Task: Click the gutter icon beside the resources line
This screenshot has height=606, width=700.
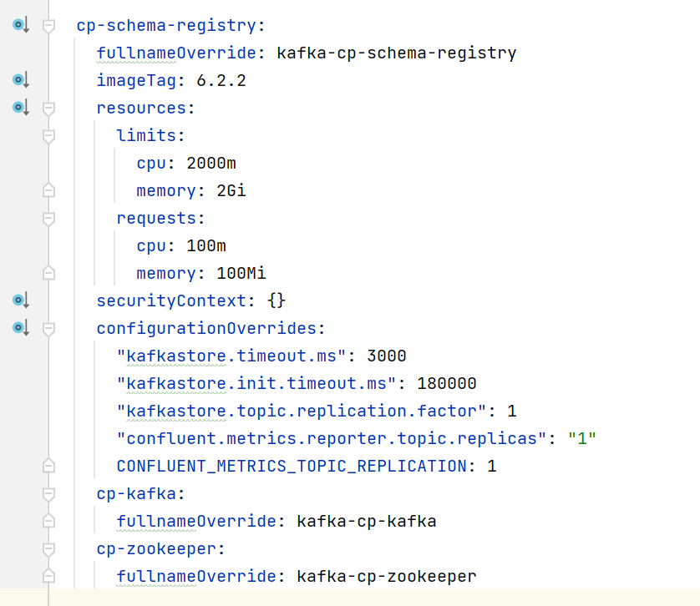Action: [18, 107]
